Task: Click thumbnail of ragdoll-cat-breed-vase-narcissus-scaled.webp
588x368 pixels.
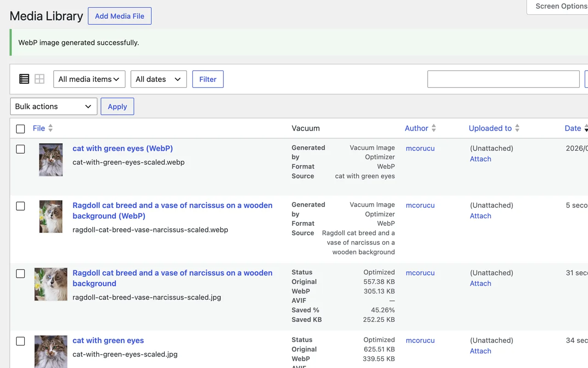Action: pyautogui.click(x=51, y=217)
